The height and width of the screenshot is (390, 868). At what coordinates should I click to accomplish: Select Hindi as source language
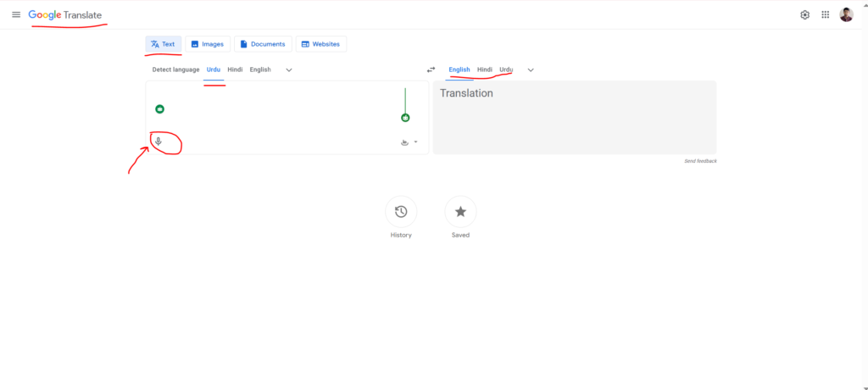point(235,70)
